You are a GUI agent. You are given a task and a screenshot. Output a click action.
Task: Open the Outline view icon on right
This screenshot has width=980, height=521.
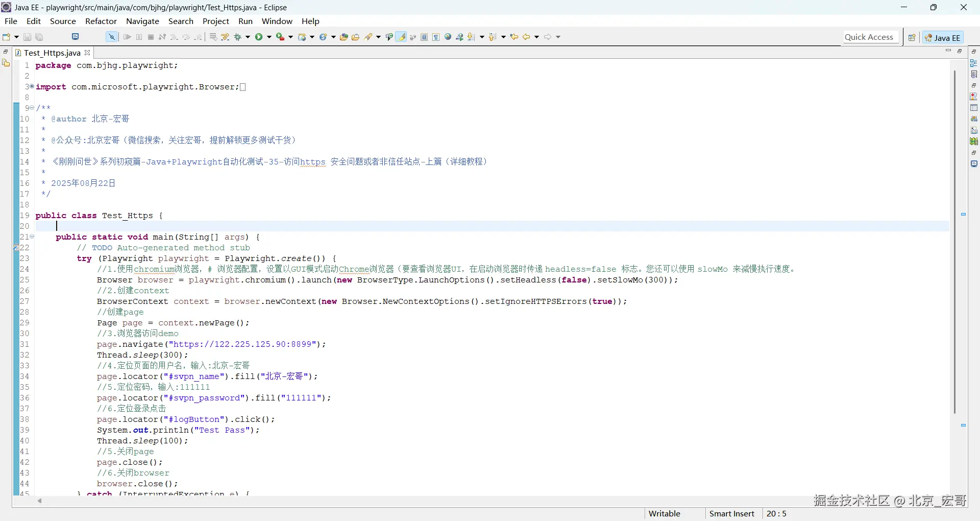click(974, 63)
